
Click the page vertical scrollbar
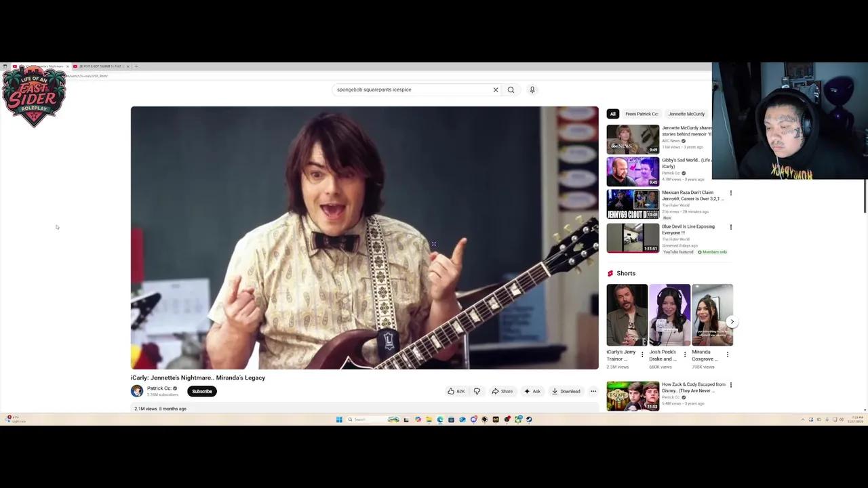pyautogui.click(x=865, y=197)
